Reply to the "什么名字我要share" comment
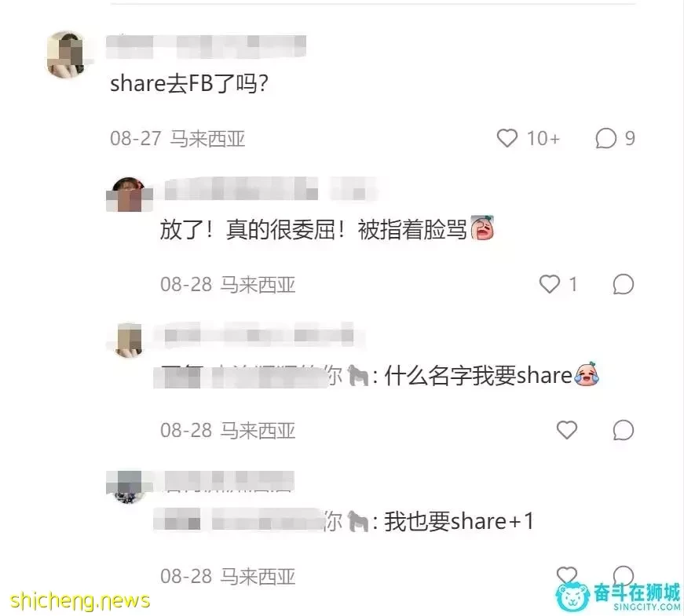This screenshot has height=616, width=684. 624,430
